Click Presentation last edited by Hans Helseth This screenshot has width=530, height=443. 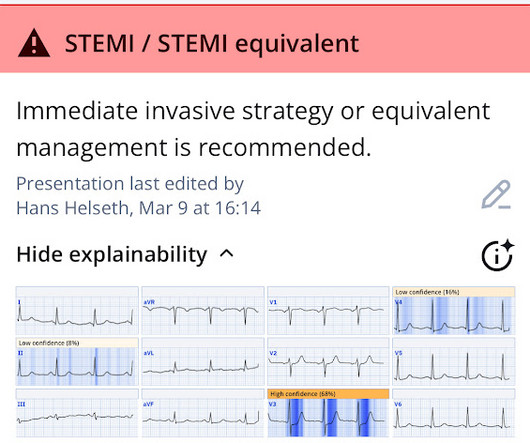pos(139,195)
